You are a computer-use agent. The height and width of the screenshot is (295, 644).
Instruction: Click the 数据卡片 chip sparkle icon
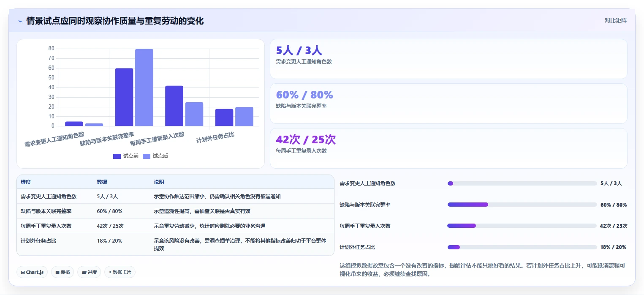110,272
